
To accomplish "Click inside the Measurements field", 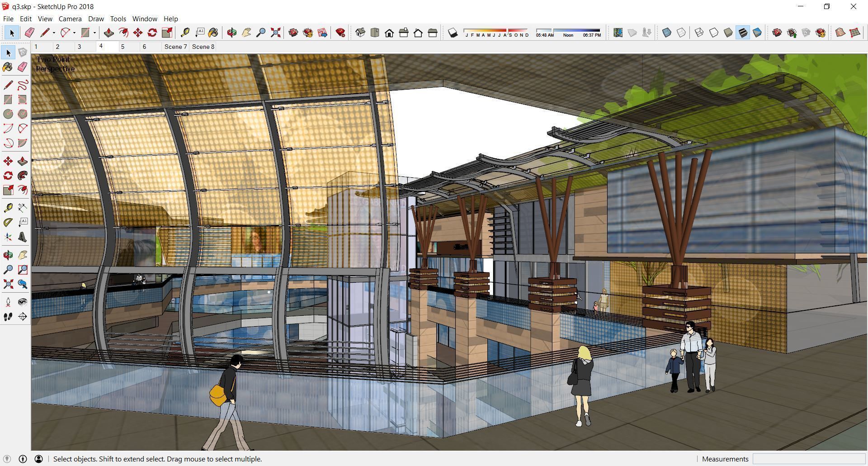I will pos(809,459).
